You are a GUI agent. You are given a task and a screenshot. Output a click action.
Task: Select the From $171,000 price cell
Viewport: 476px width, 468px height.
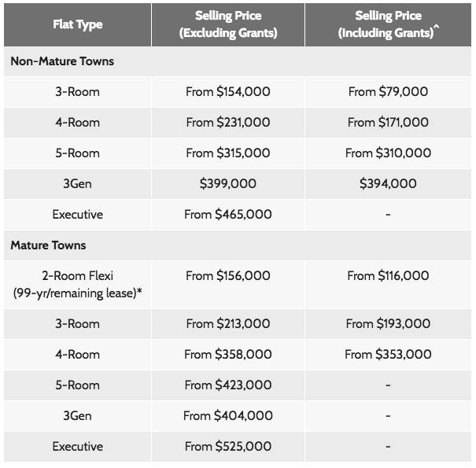pos(388,123)
